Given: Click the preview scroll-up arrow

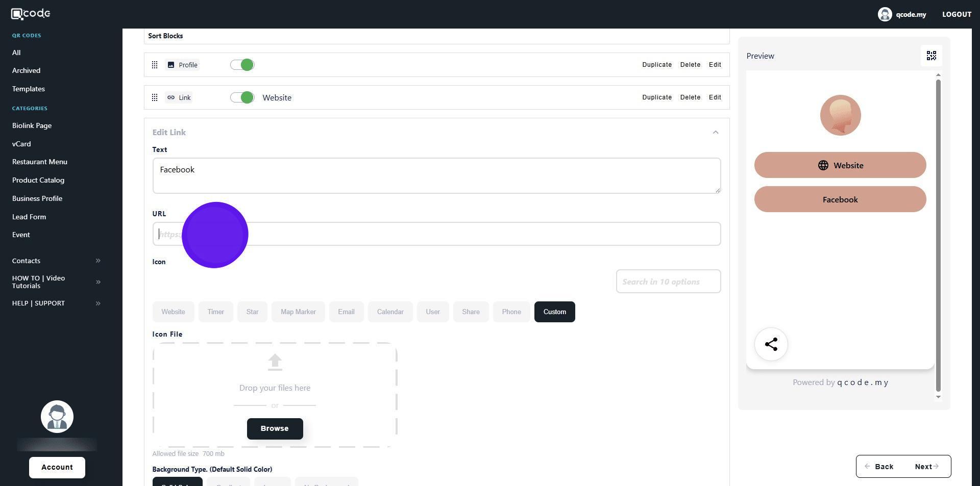Looking at the screenshot, I should (x=938, y=75).
